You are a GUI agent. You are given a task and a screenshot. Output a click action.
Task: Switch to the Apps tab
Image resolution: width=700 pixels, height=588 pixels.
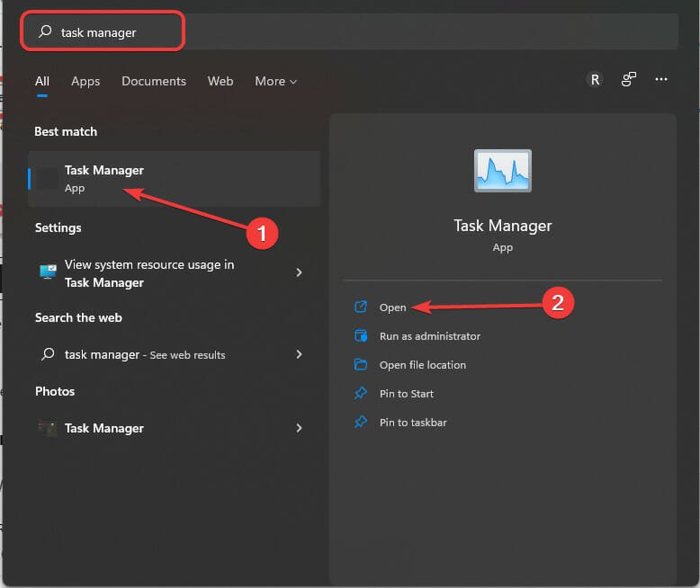click(x=85, y=81)
